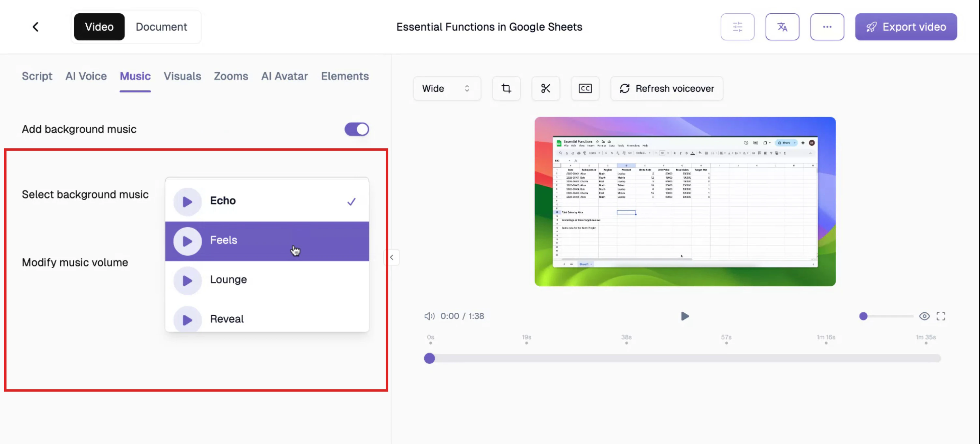
Task: Open the Visuals tab
Action: pos(182,76)
